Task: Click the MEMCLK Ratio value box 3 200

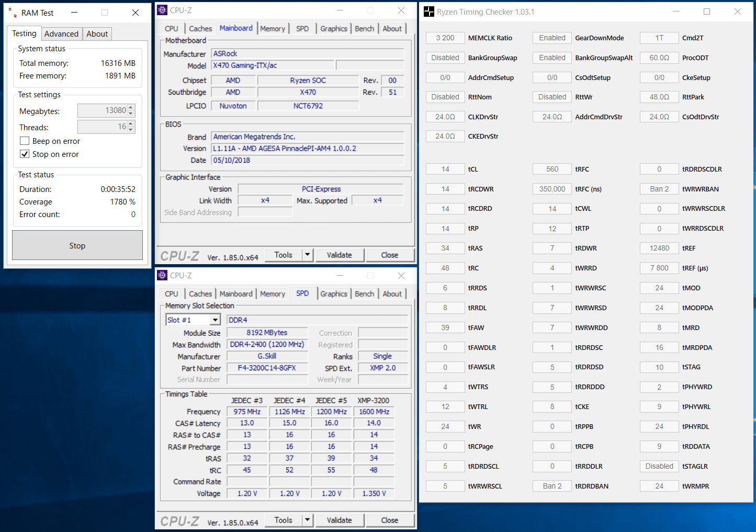Action: 445,38
